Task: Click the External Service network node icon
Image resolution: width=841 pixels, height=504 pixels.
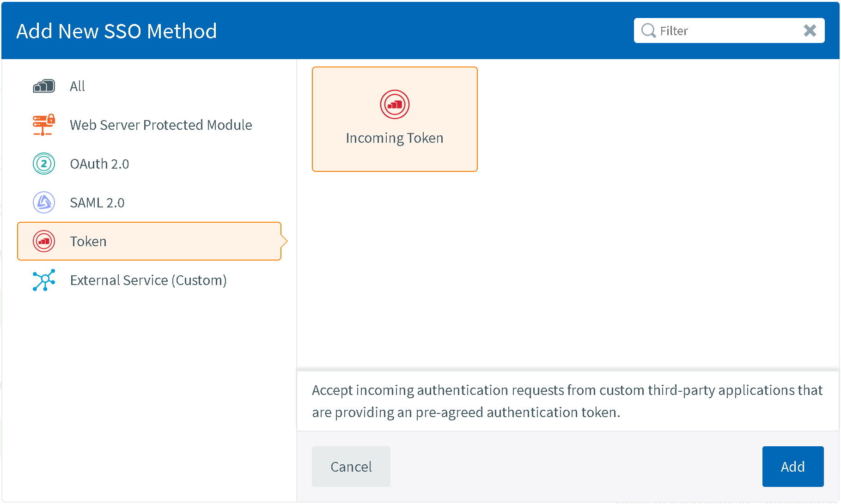Action: (44, 280)
